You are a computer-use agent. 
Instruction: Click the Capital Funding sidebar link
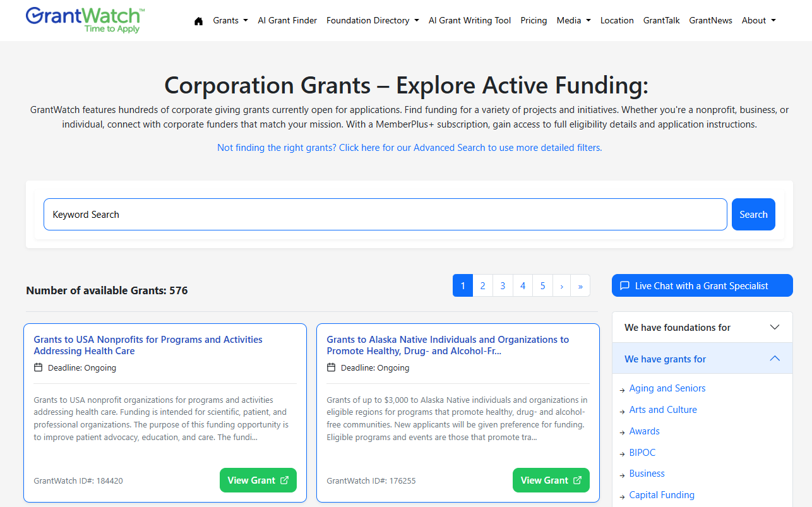click(662, 494)
